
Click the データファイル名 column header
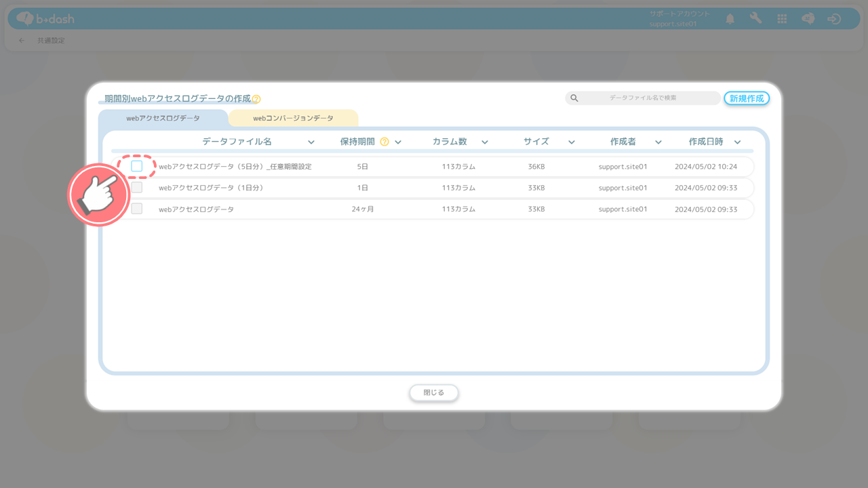point(237,142)
